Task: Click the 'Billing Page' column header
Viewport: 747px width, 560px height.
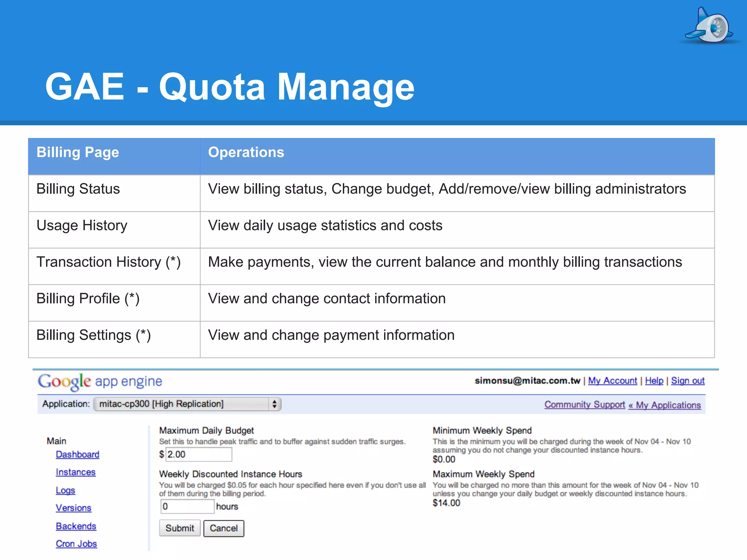Action: tap(114, 156)
